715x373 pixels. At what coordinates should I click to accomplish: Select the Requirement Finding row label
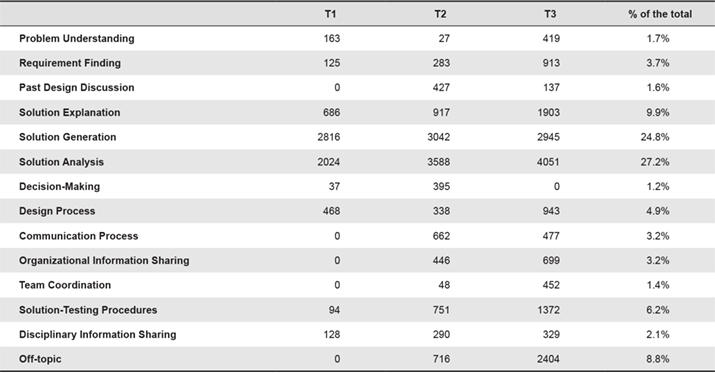coord(70,63)
